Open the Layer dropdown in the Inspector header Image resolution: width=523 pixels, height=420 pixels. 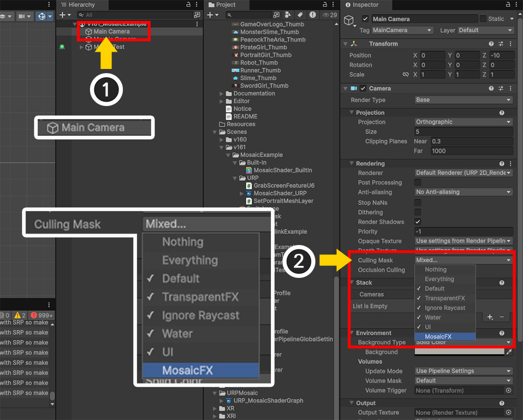(486, 30)
